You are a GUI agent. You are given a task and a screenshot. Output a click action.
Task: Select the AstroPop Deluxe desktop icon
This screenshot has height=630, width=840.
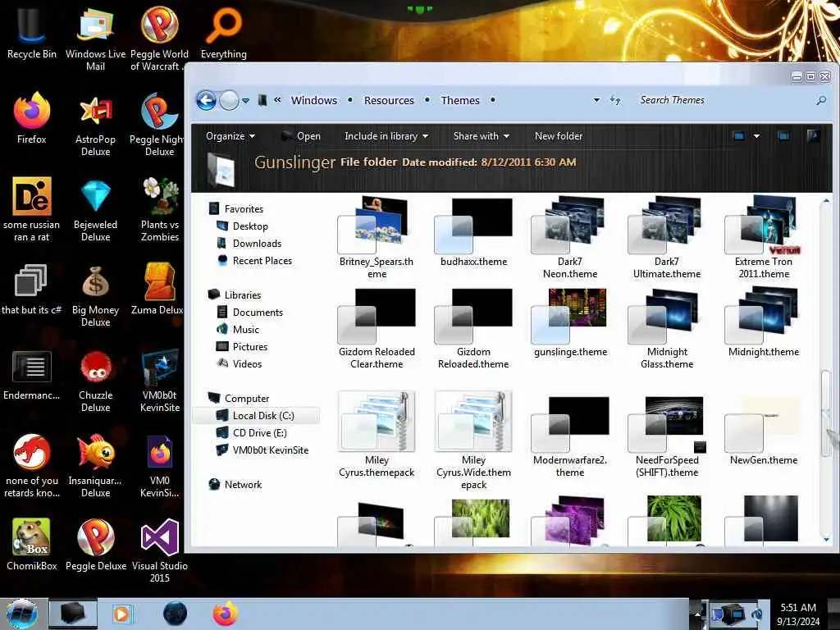pos(95,125)
